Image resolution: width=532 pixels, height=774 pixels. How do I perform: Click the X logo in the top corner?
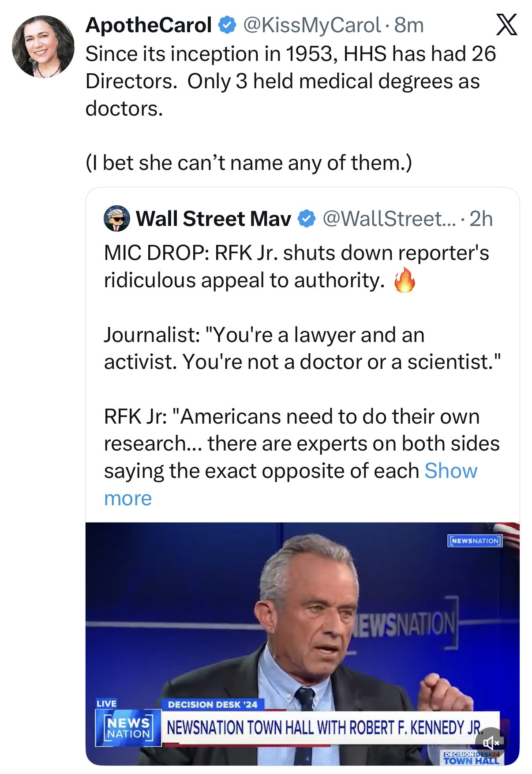[506, 25]
